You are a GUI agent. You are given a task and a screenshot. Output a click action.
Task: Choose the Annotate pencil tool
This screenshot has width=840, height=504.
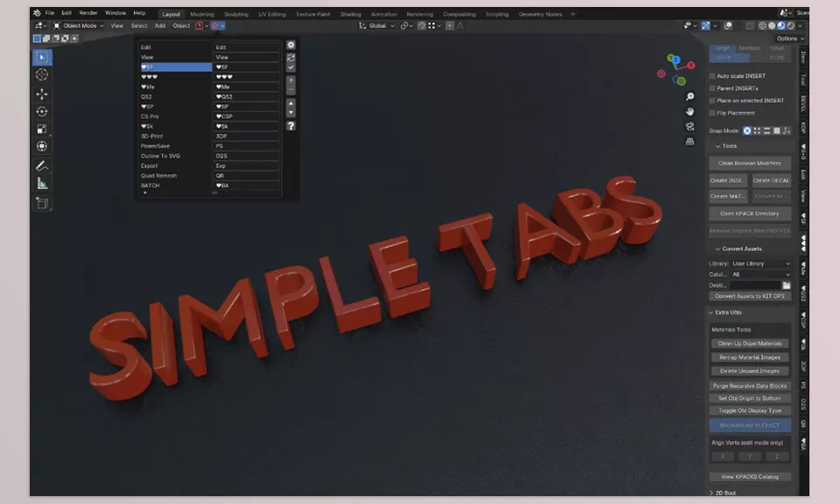[42, 165]
